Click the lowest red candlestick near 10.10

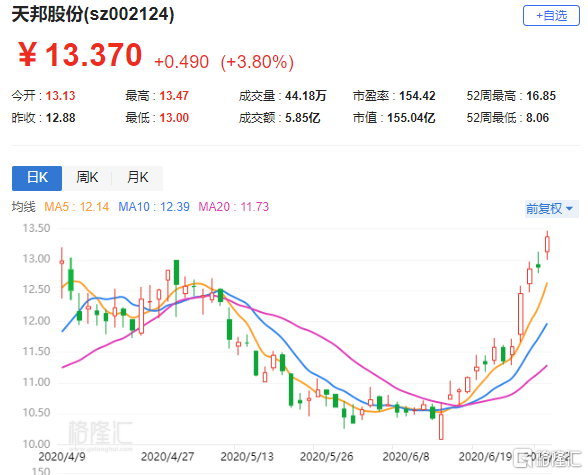(x=441, y=426)
